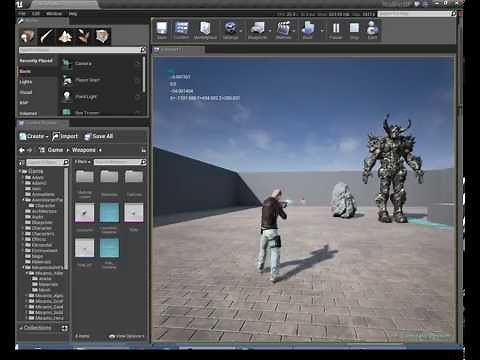The width and height of the screenshot is (480, 360).
Task: Select the cyan asset thumbnail in second row
Action: tap(109, 212)
